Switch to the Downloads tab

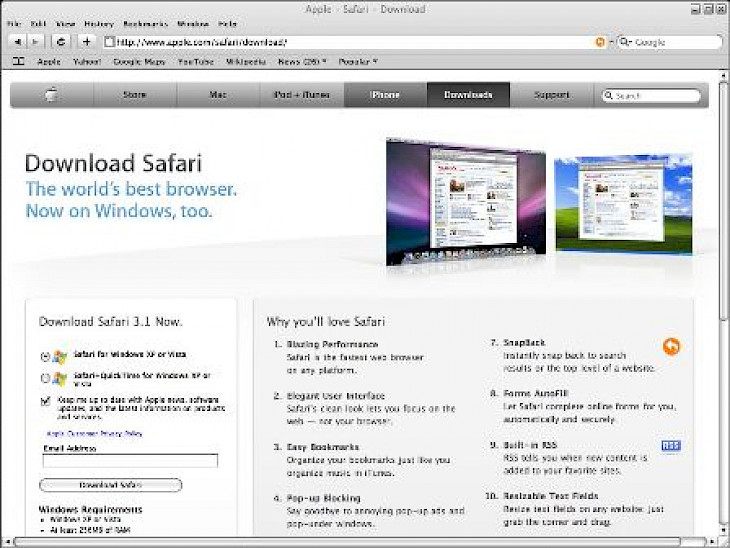(x=468, y=95)
